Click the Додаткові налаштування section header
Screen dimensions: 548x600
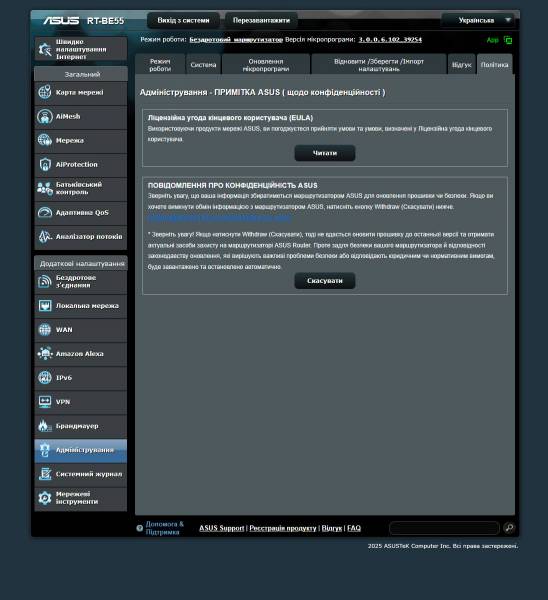coord(81,264)
